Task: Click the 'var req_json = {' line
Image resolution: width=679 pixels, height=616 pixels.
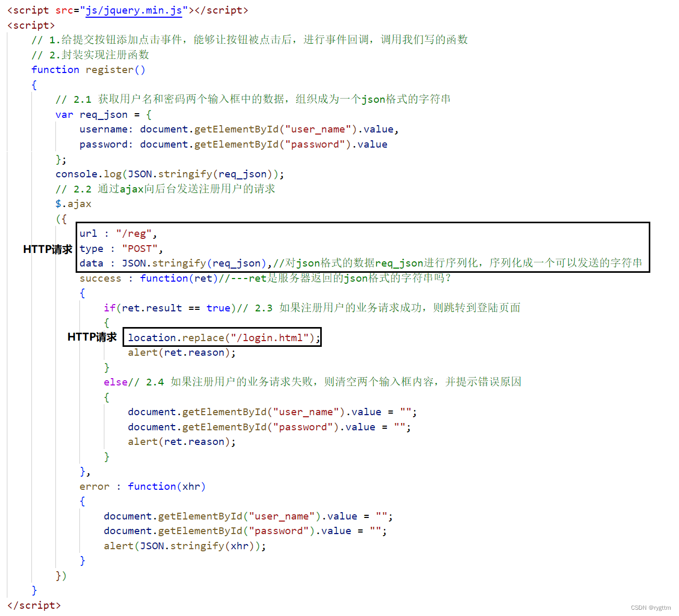Action: 104,114
